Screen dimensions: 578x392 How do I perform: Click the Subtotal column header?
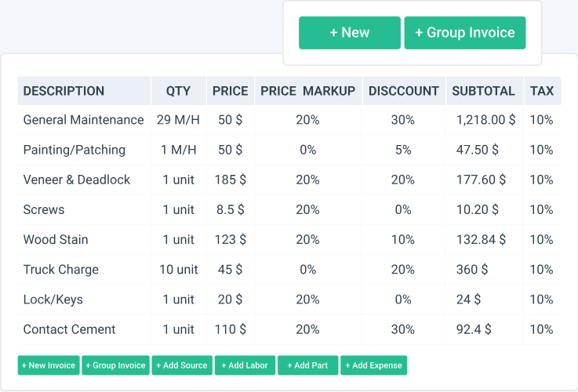click(483, 91)
